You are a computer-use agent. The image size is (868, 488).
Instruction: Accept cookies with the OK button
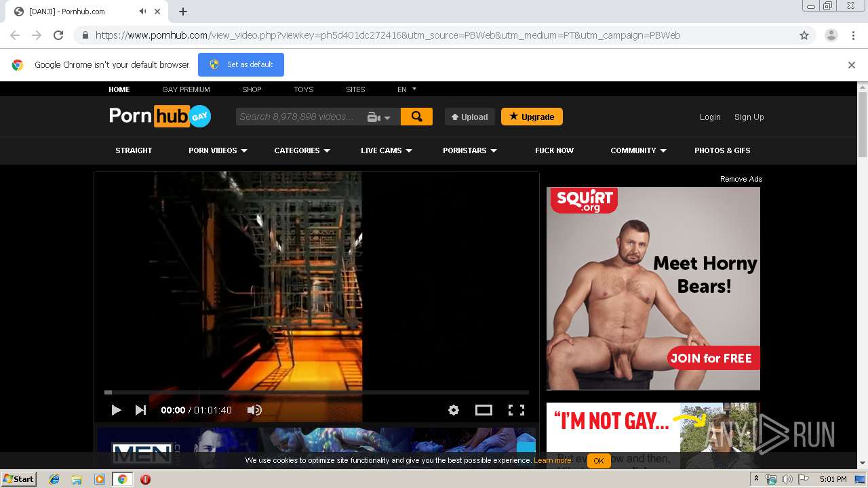[598, 461]
